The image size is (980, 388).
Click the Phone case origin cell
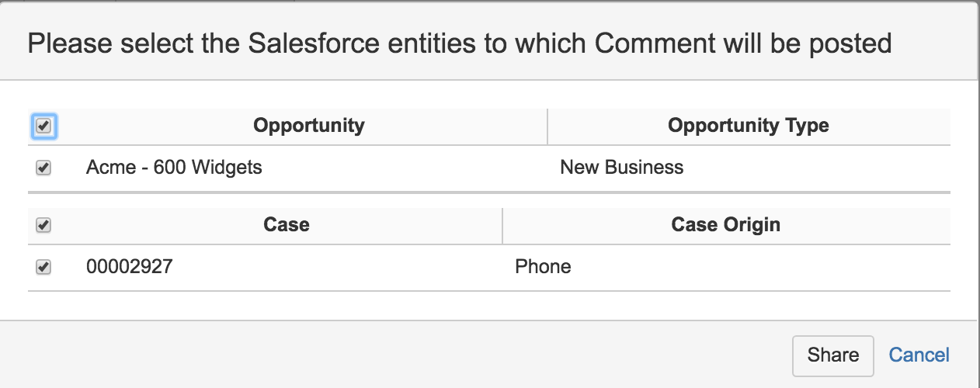click(x=543, y=267)
